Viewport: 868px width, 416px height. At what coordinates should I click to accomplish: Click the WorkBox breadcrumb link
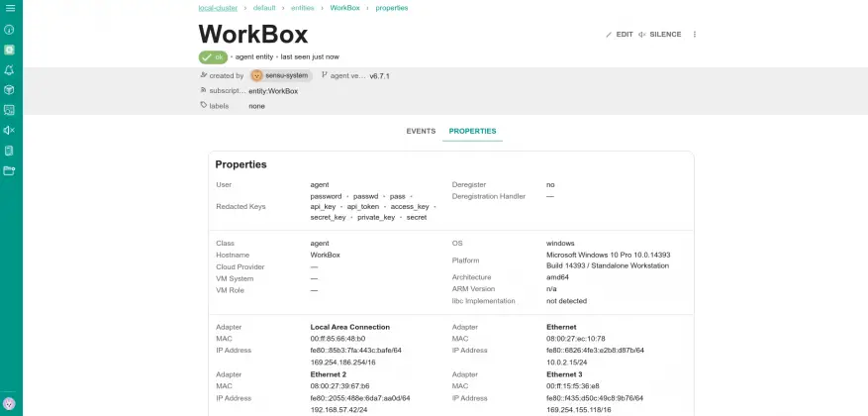(x=344, y=8)
